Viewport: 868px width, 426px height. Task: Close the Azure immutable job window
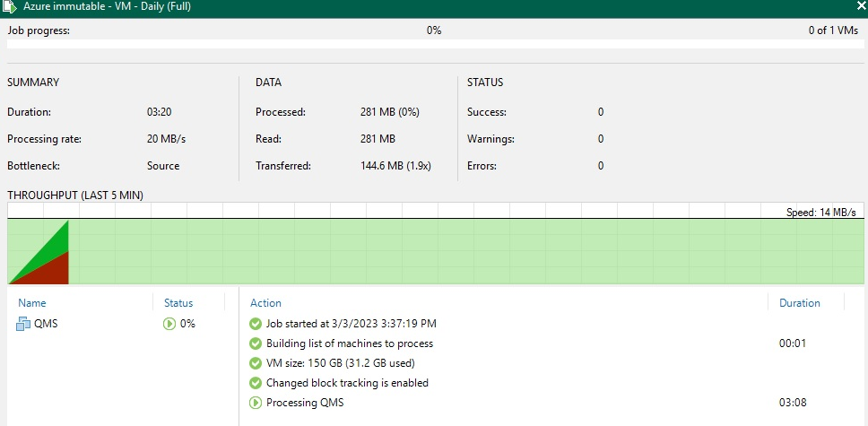[x=861, y=6]
